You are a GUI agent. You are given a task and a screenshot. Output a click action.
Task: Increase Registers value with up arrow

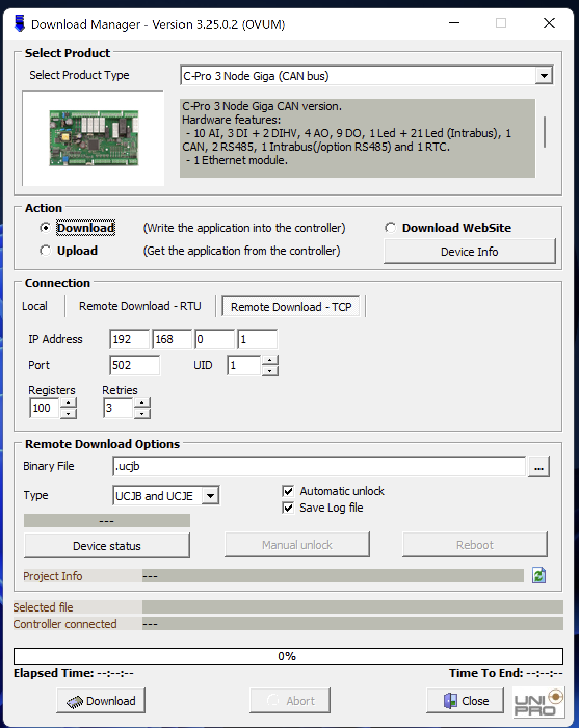68,402
